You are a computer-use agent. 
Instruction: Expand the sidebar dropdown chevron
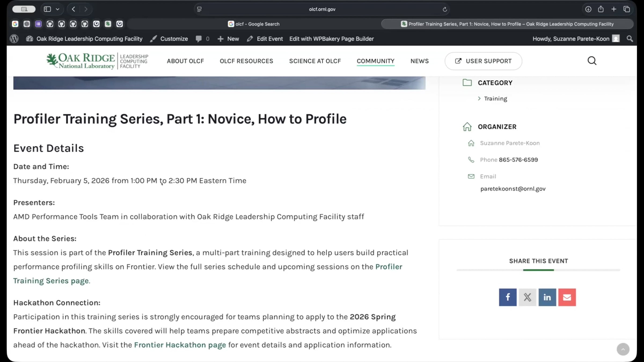click(57, 9)
